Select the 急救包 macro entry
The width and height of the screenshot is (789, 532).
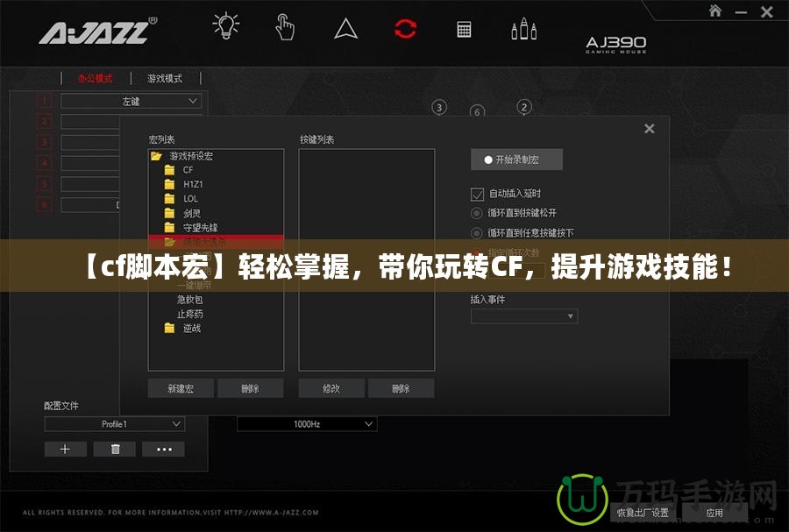click(x=189, y=300)
